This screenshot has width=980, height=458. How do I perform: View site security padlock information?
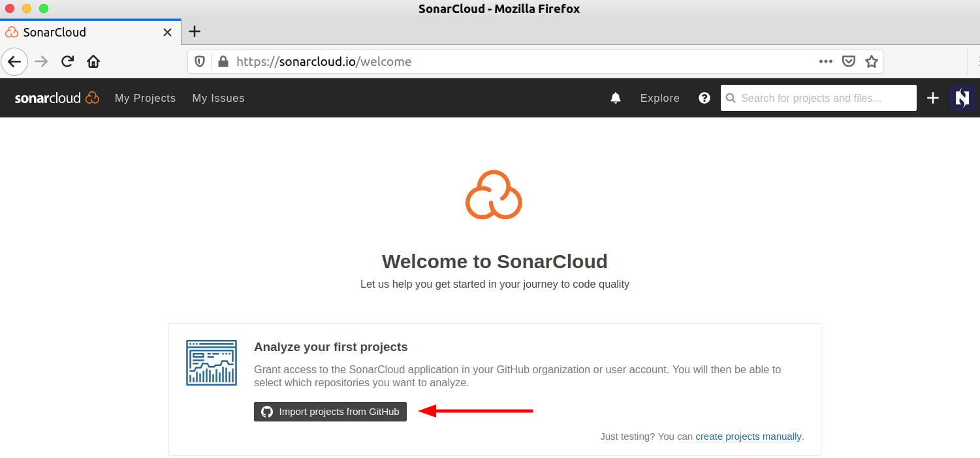point(223,61)
